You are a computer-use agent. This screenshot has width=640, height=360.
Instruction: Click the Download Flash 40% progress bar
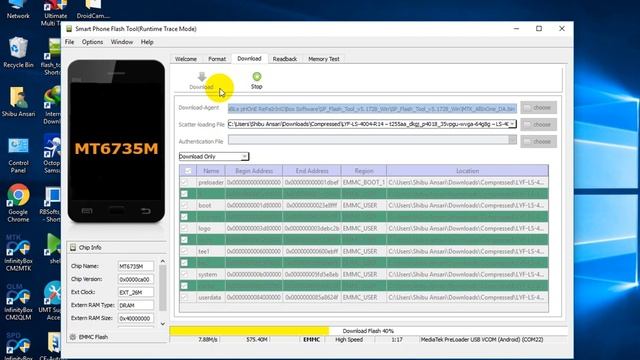368,331
